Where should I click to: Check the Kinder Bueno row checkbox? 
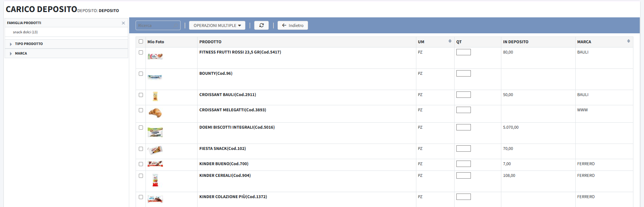click(x=141, y=164)
